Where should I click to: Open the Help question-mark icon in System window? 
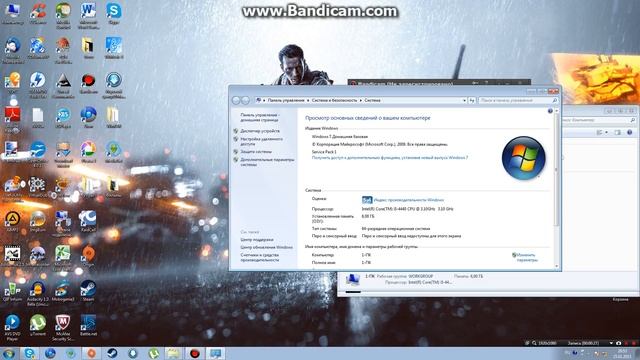(550, 111)
